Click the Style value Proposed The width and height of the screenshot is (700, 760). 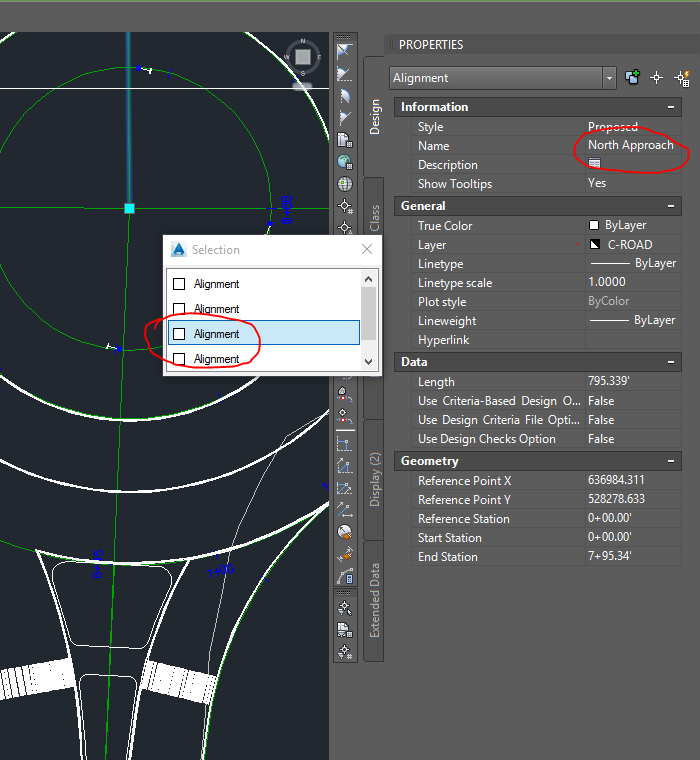(613, 127)
